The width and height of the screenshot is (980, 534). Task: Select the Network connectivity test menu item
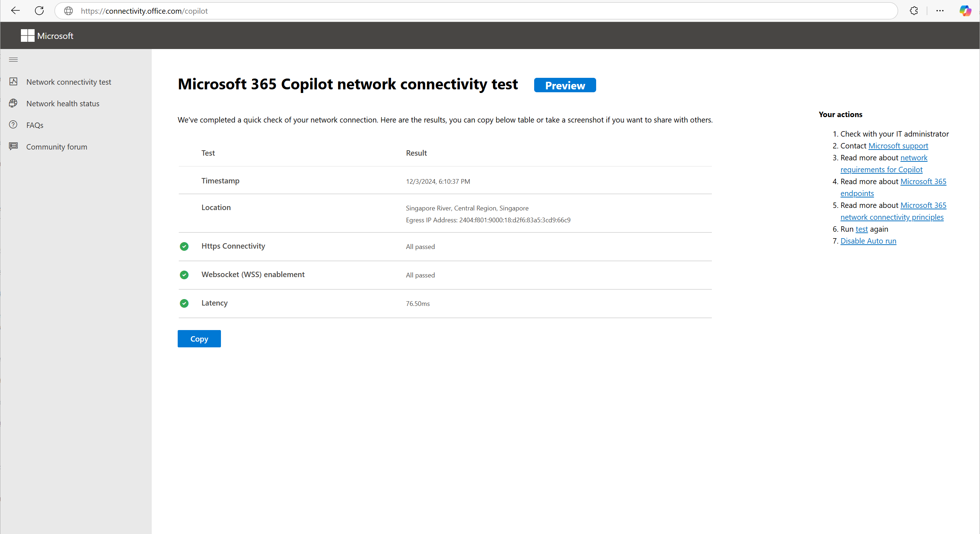(68, 81)
